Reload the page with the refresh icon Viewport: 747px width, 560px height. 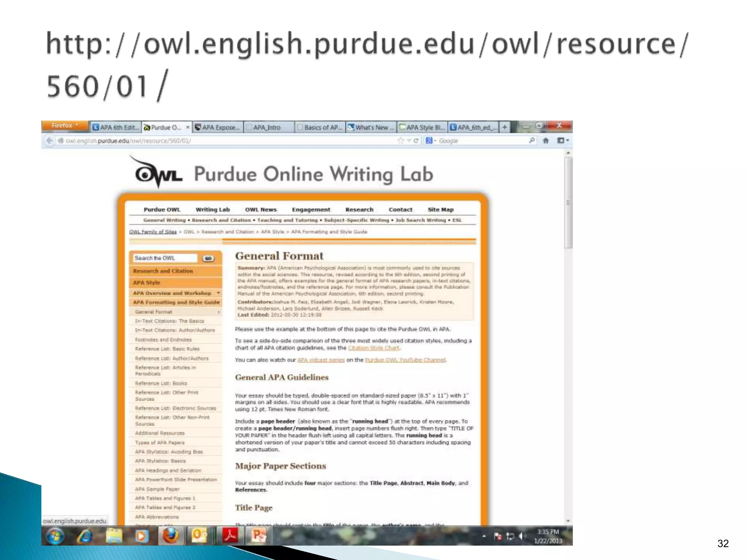(x=416, y=141)
